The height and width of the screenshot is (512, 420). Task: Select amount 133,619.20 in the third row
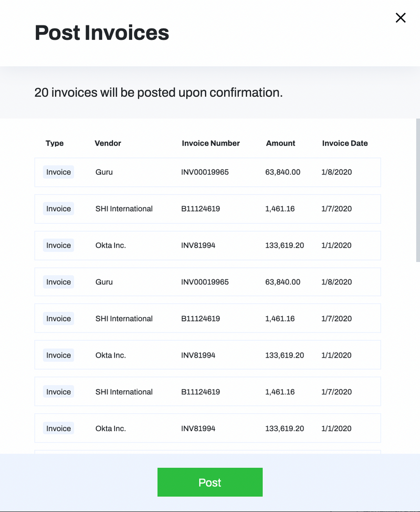tap(284, 245)
